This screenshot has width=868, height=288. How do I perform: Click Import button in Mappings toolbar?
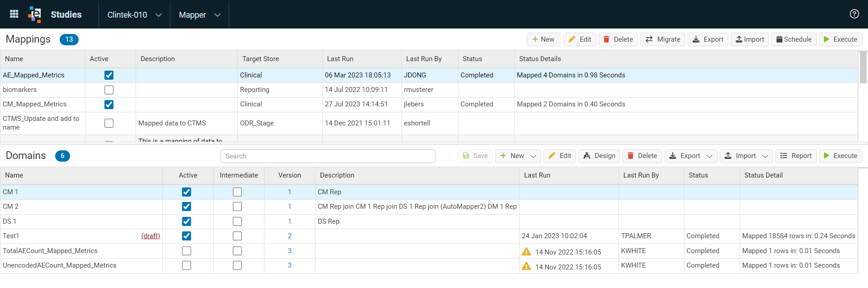[x=750, y=39]
